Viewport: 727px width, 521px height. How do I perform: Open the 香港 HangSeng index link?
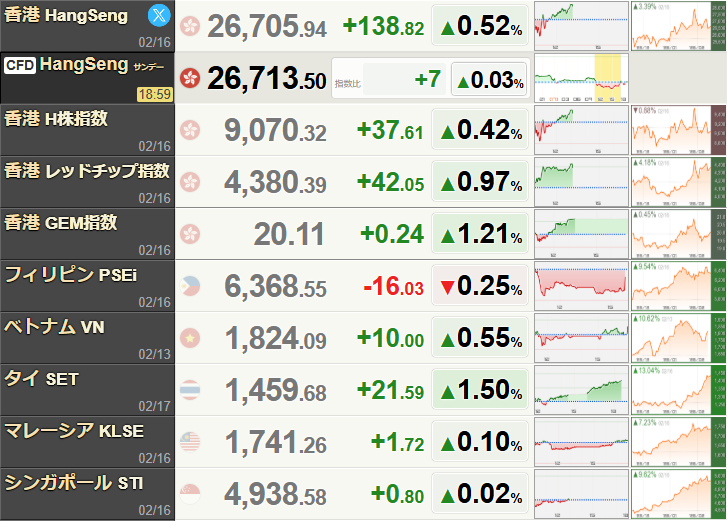tap(66, 15)
